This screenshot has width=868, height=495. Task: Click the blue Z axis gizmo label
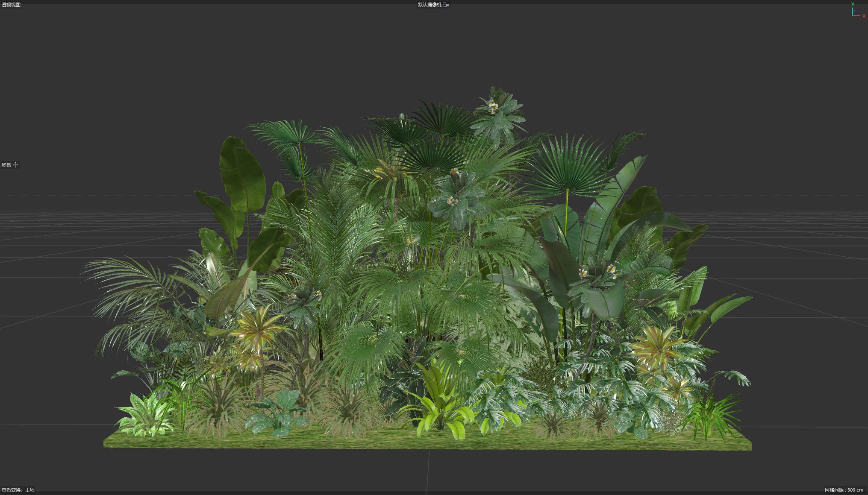click(854, 11)
